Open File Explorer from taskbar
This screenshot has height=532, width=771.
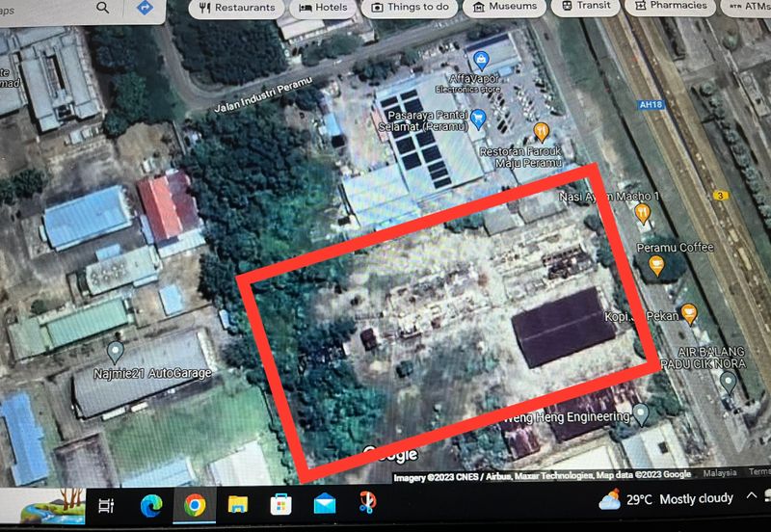pos(237,504)
